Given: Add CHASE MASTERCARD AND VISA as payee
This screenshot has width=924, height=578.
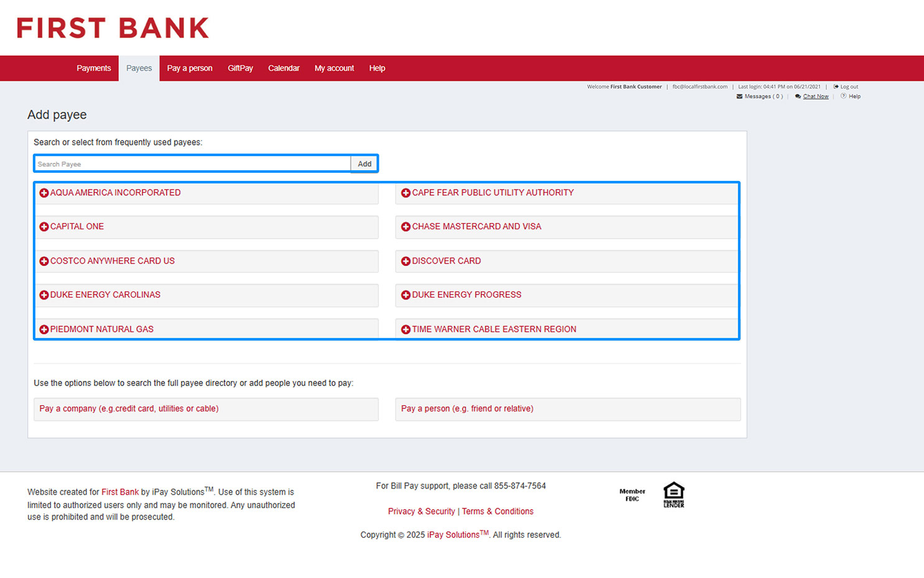Looking at the screenshot, I should [405, 226].
